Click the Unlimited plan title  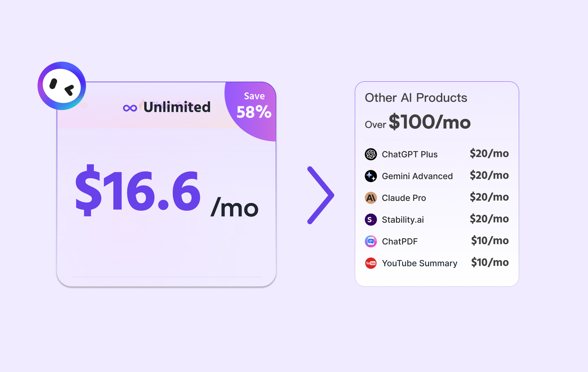pyautogui.click(x=177, y=107)
